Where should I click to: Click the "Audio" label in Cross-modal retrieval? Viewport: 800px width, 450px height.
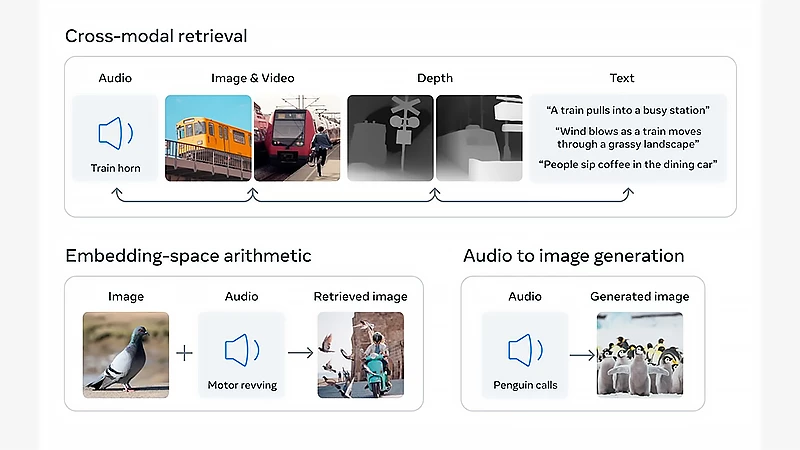[x=115, y=78]
